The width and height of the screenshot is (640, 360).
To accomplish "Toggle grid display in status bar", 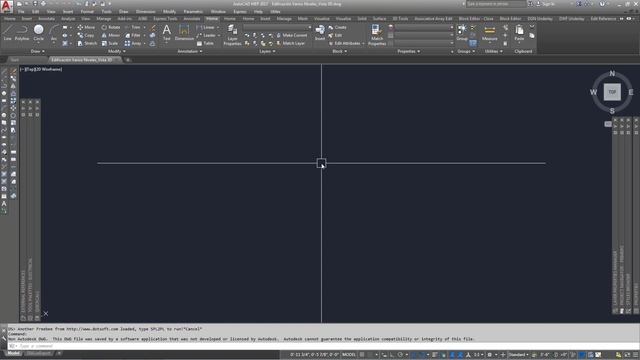I will point(362,355).
